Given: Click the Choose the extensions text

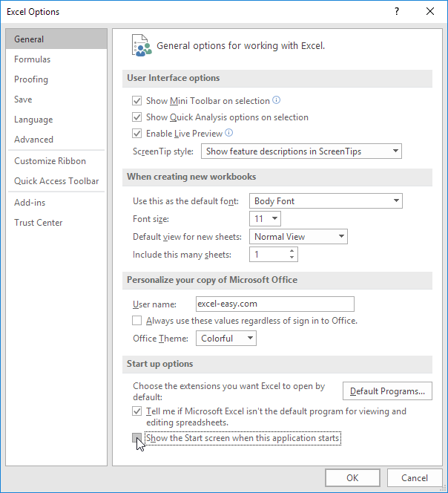Looking at the screenshot, I should click(x=228, y=391).
